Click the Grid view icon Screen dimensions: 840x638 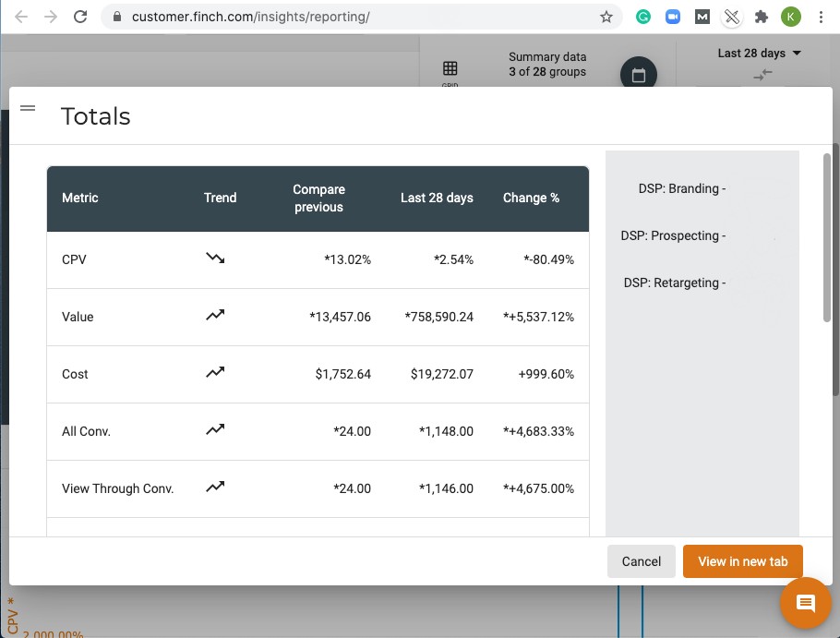tap(450, 68)
